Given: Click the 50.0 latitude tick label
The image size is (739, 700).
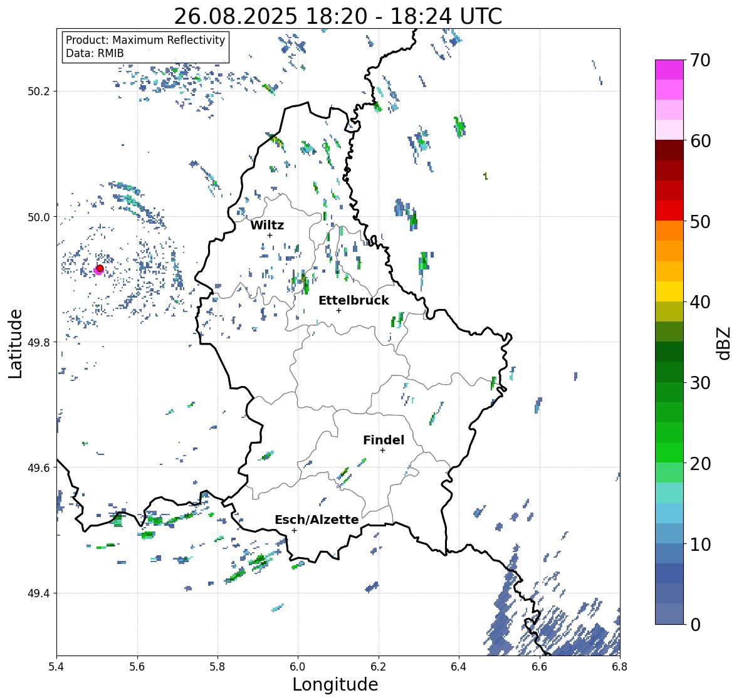Looking at the screenshot, I should 39,217.
